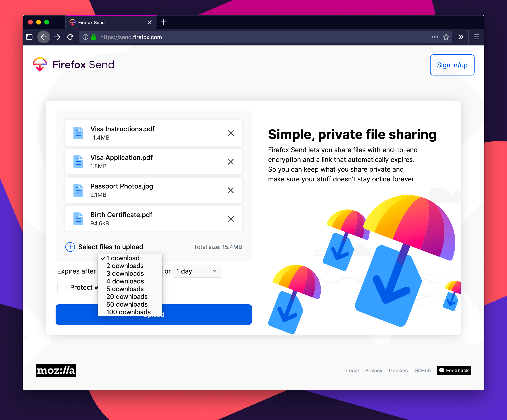Screen dimensions: 507x420
Task: Select '5 downloads' from the list
Action: 125,289
